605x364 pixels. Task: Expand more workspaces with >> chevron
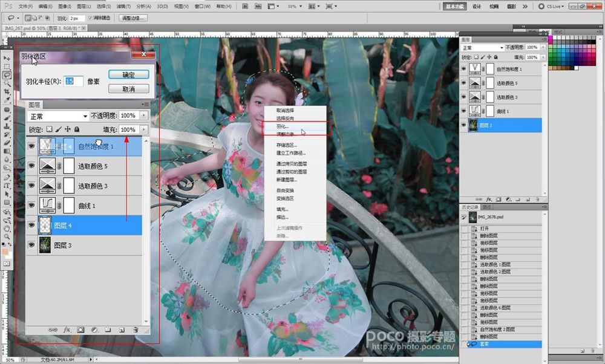(525, 6)
